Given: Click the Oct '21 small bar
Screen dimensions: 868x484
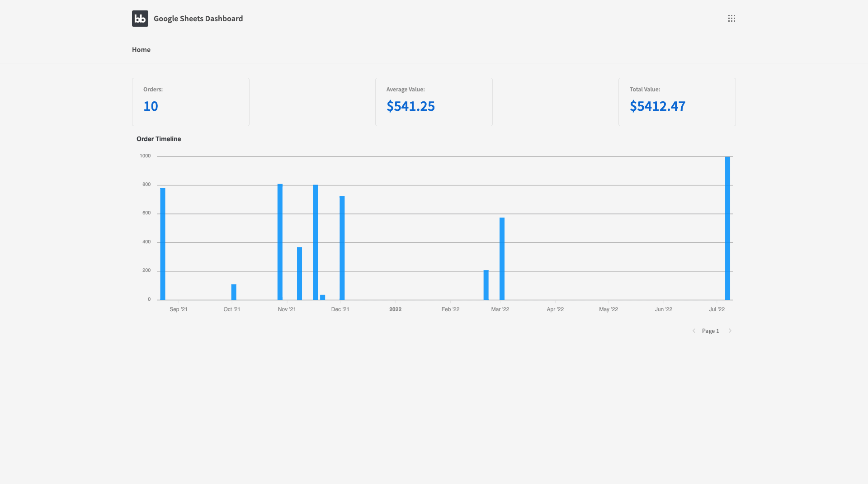Looking at the screenshot, I should (234, 292).
